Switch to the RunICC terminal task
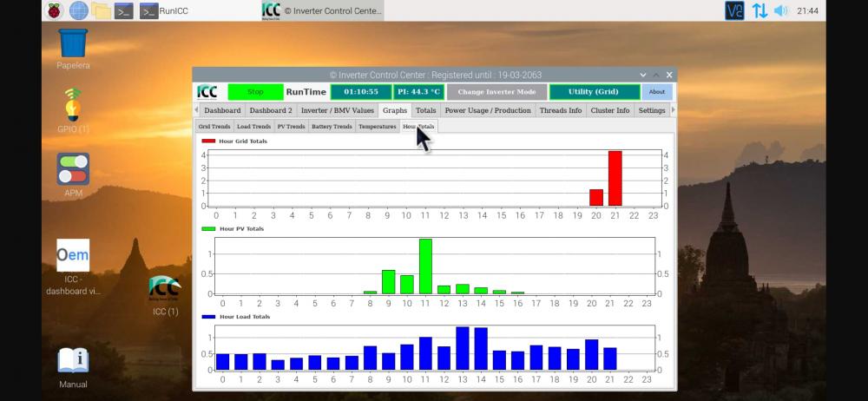 click(x=164, y=10)
